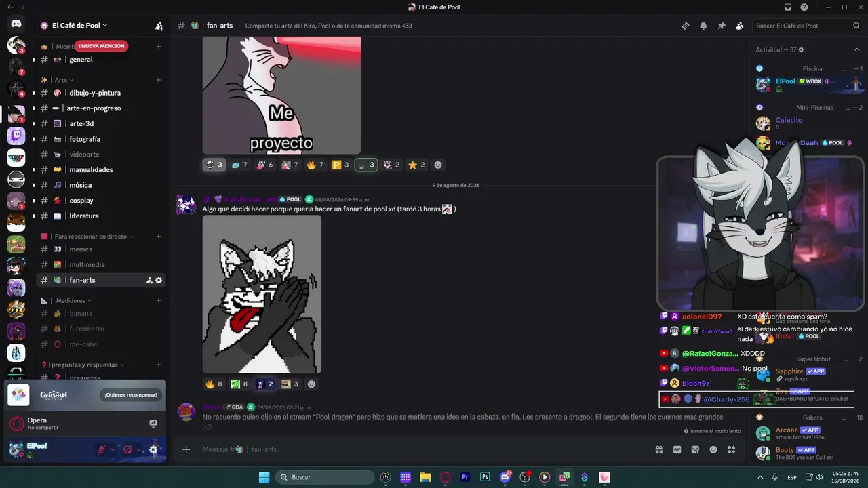The image size is (868, 488).
Task: Open the sticker picker
Action: point(695,449)
